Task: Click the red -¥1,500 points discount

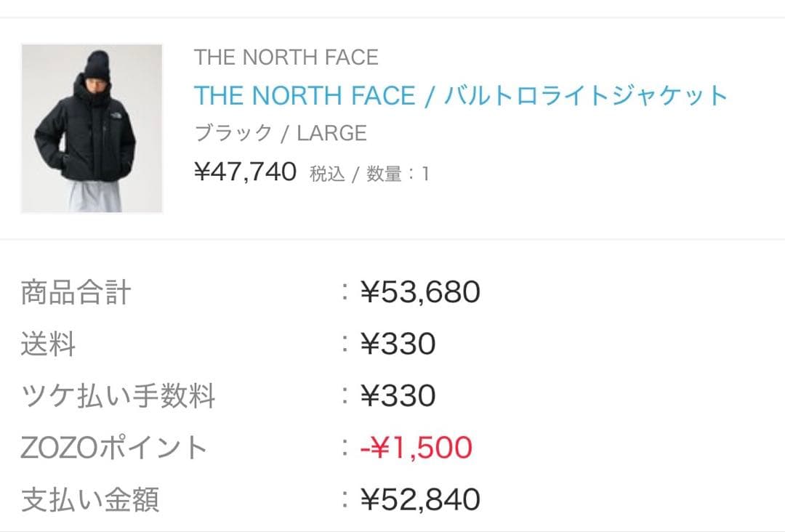Action: (x=416, y=448)
